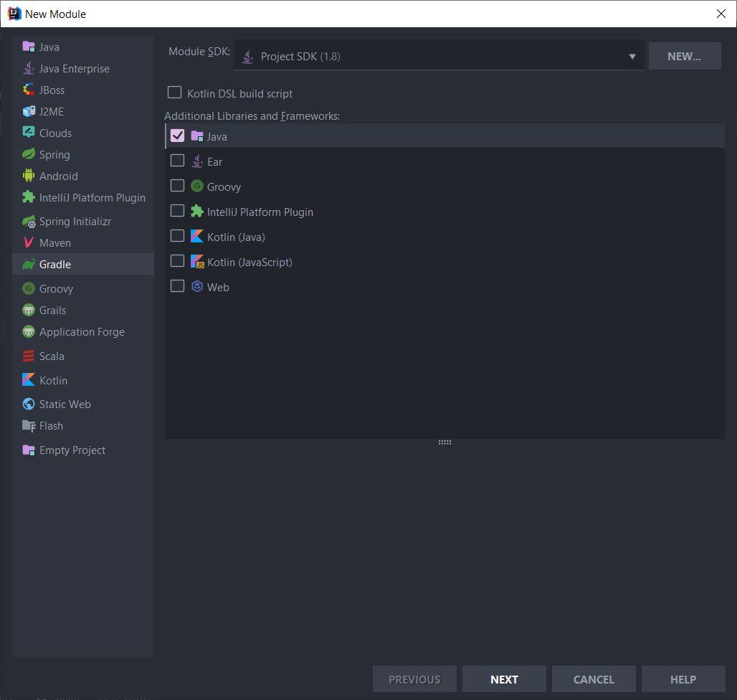Enable Kotlin DSL build script checkbox
The height and width of the screenshot is (700, 737).
point(174,92)
